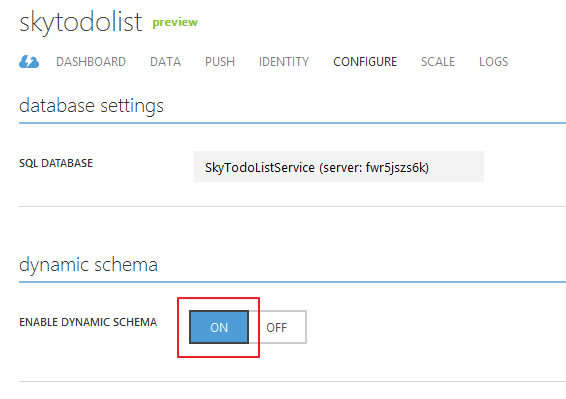Click the database settings heading
Image resolution: width=566 pixels, height=399 pixels.
pyautogui.click(x=91, y=106)
